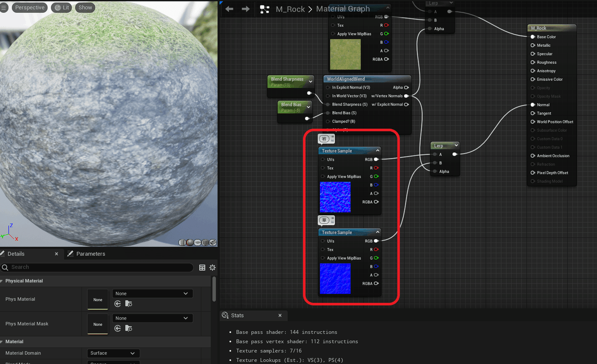
Task: Click comment bubble above Texture Sample feeding Lerp A
Action: pos(327,138)
